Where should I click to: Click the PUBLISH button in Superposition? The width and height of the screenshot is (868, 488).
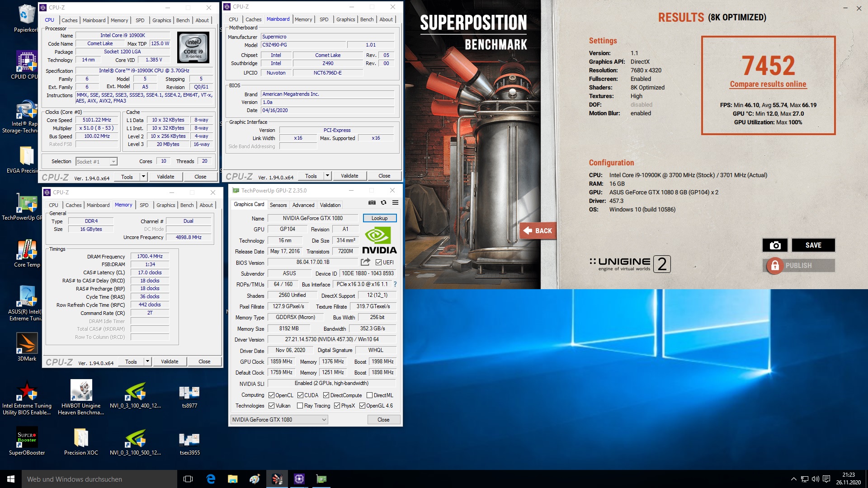pos(798,266)
